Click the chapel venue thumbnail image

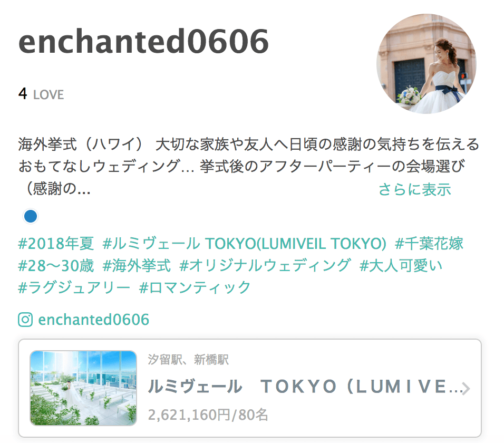83,388
